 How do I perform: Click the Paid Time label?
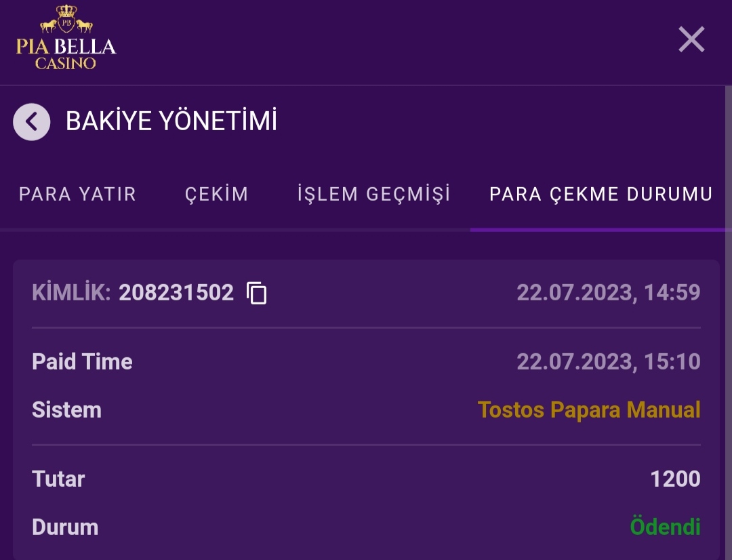[82, 362]
